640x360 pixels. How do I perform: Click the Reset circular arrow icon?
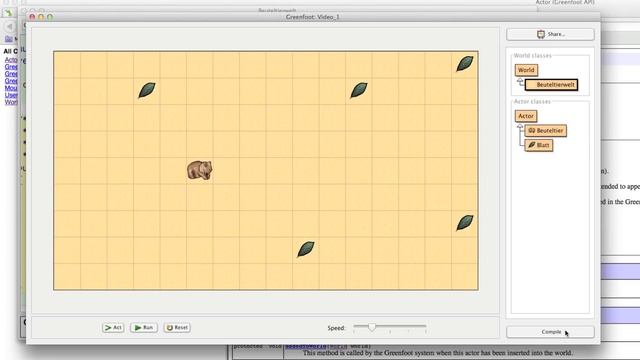(x=170, y=327)
